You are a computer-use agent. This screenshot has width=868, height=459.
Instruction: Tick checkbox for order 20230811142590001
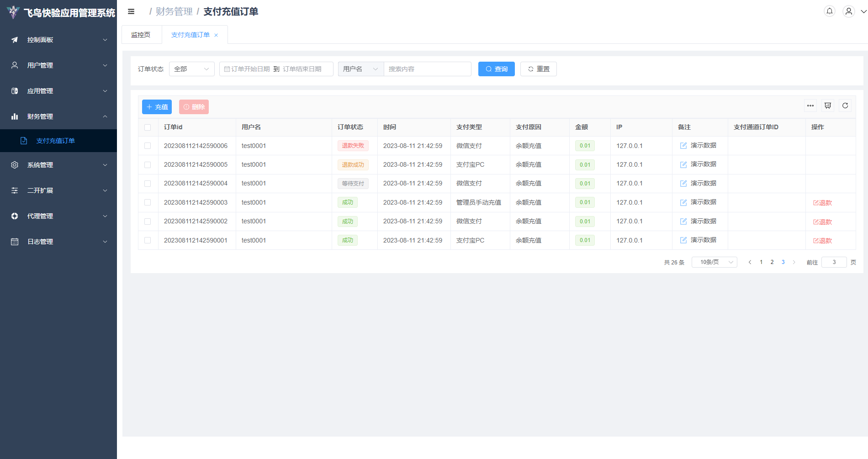click(x=148, y=240)
